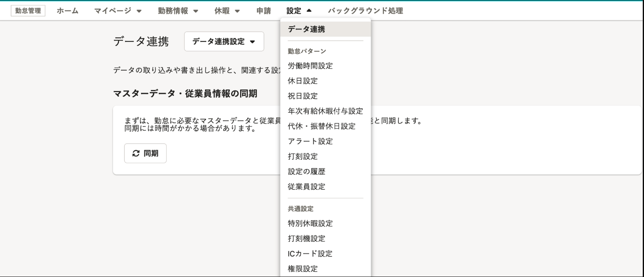The height and width of the screenshot is (277, 644).
Task: Select 年次有給休暇付与設定
Action: point(325,111)
